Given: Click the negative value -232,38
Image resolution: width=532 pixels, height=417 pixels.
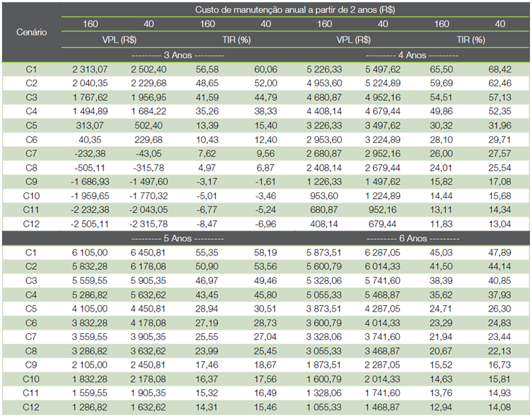Looking at the screenshot, I should pyautogui.click(x=90, y=153).
